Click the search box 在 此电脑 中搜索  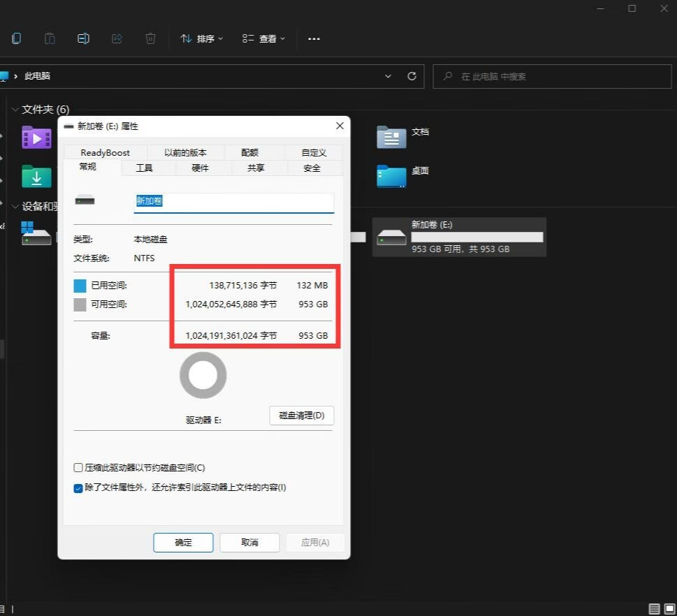click(x=552, y=76)
